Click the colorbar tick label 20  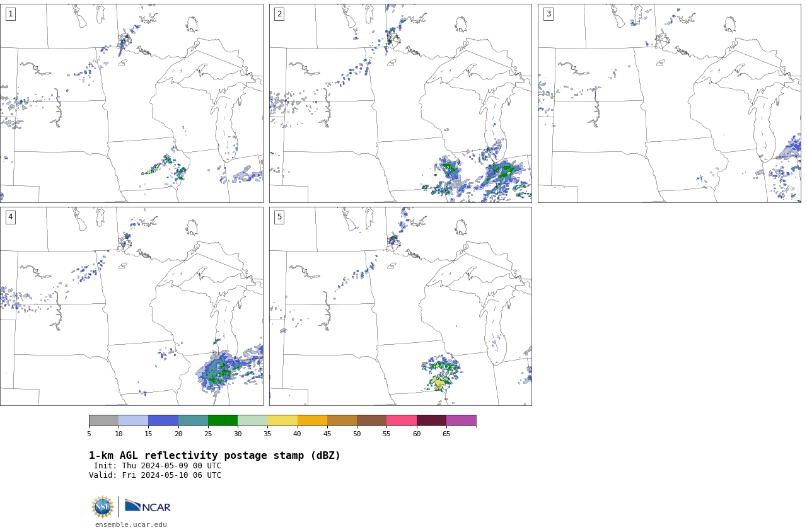(178, 434)
